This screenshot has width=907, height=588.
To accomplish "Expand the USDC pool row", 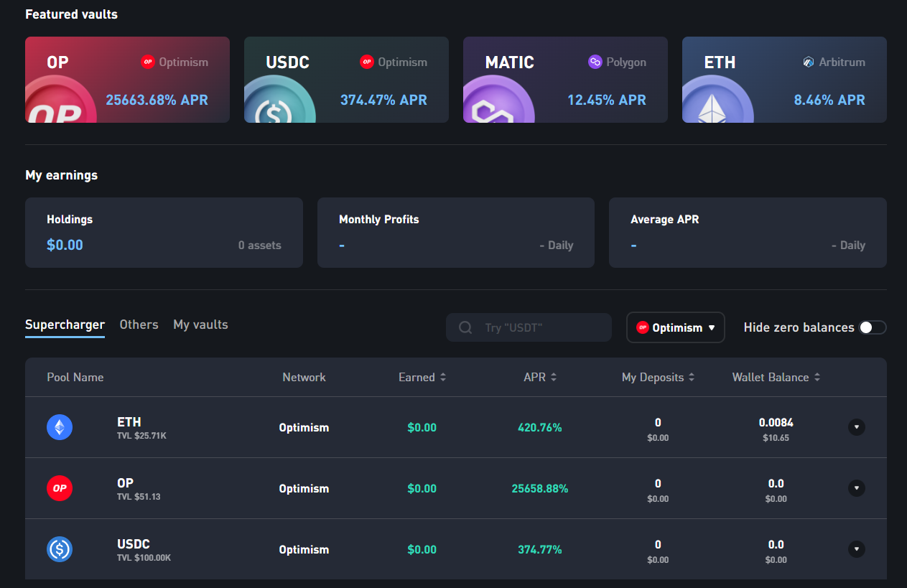I will click(856, 549).
